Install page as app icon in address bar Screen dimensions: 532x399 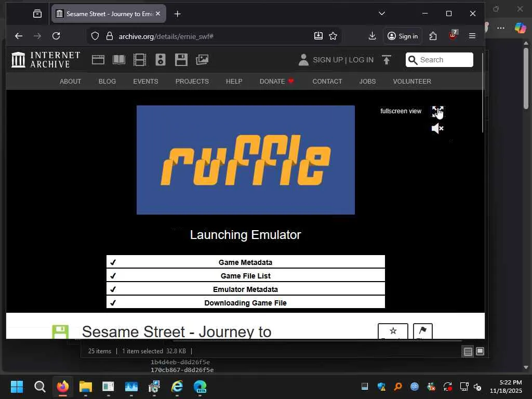318,36
